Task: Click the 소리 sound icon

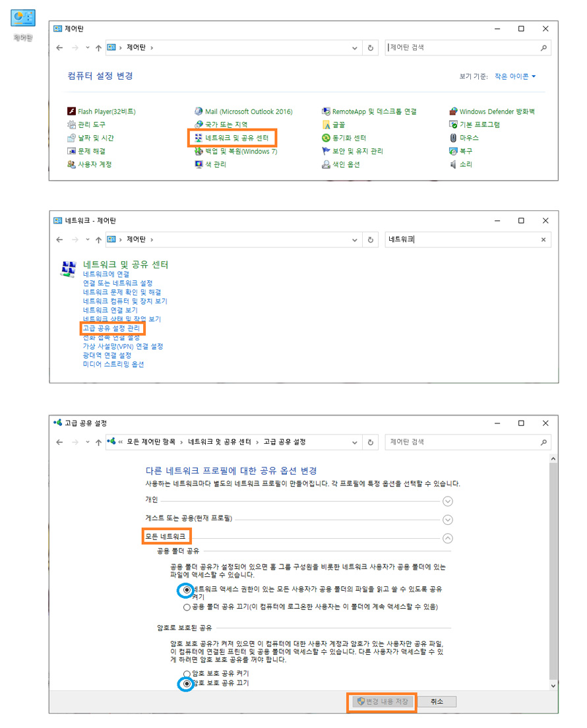Action: click(x=454, y=164)
